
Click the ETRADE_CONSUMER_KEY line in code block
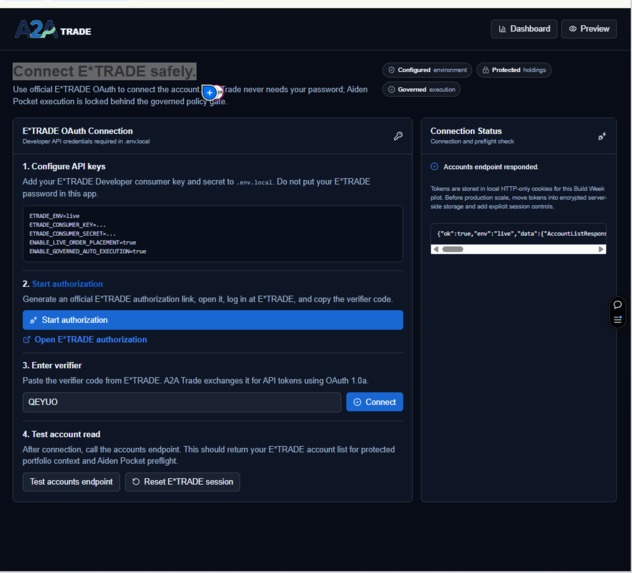(x=67, y=225)
